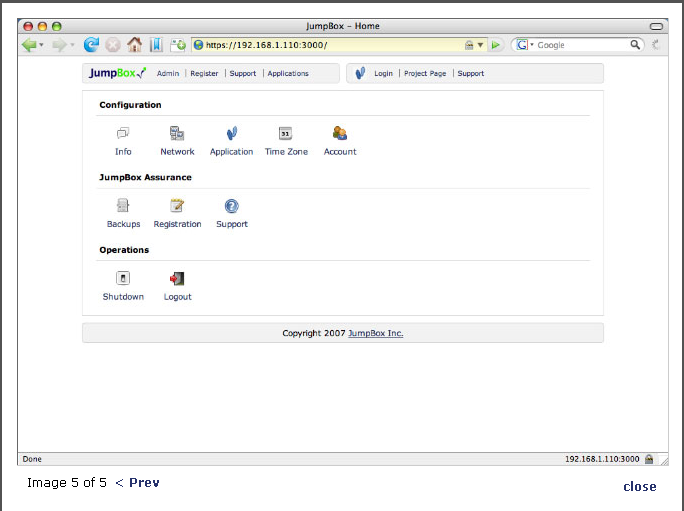Screen dimensions: 684x511
Task: Click the address bar lock icon
Action: click(469, 45)
